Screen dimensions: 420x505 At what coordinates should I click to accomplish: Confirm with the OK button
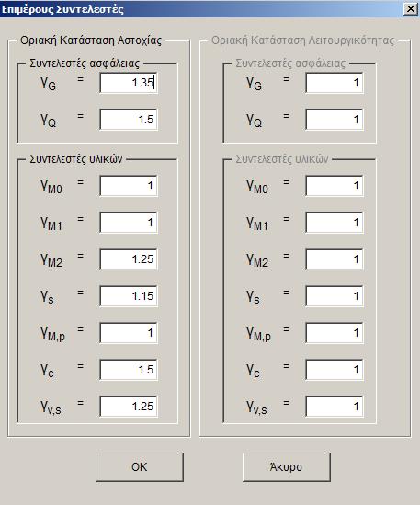tap(140, 467)
